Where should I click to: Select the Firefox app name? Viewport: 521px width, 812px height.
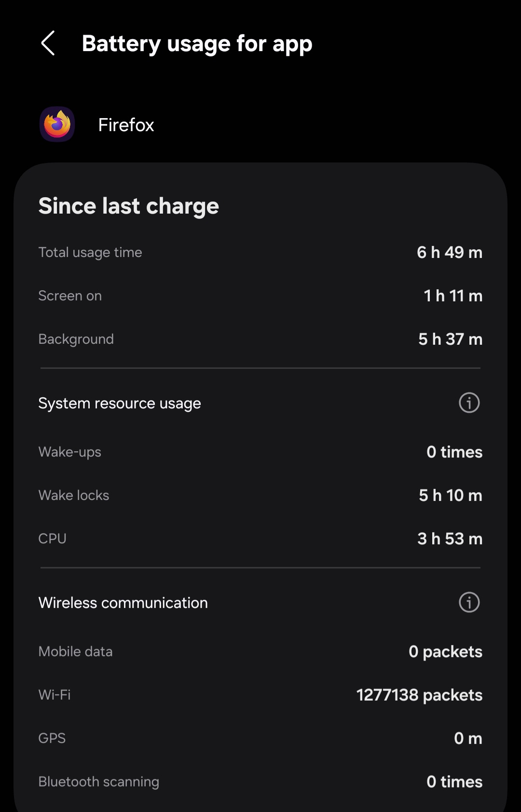126,125
